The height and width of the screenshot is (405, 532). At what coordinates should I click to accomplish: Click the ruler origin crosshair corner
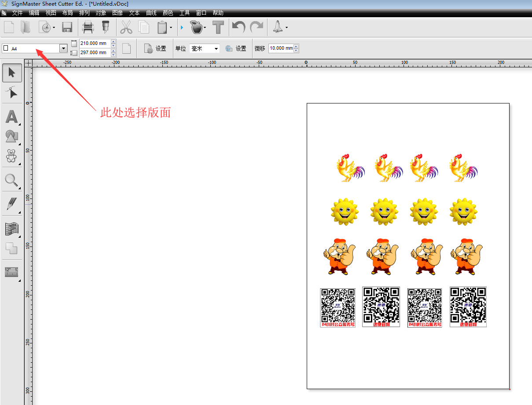tap(29, 63)
